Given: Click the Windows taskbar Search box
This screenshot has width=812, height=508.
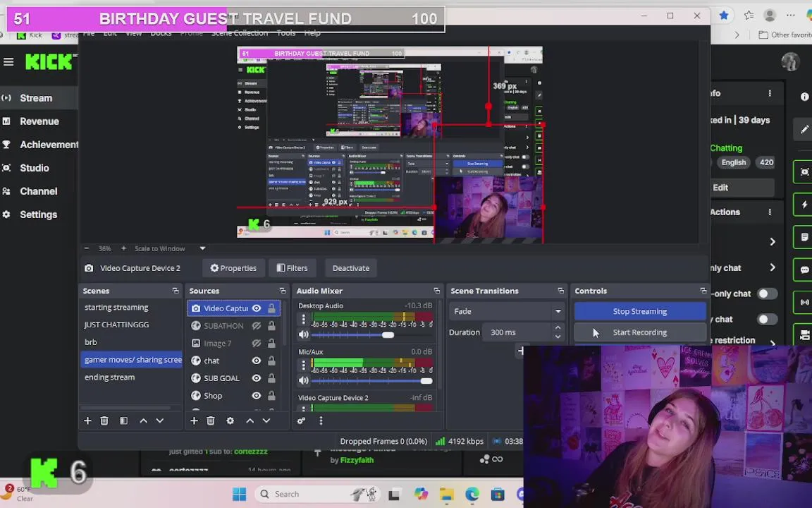Looking at the screenshot, I should [317, 494].
